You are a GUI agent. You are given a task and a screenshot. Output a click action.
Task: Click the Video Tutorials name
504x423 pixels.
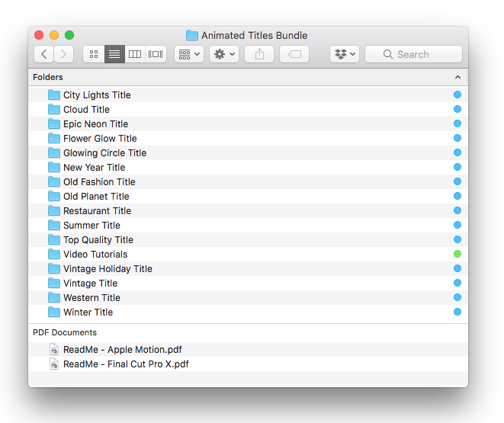pos(95,254)
